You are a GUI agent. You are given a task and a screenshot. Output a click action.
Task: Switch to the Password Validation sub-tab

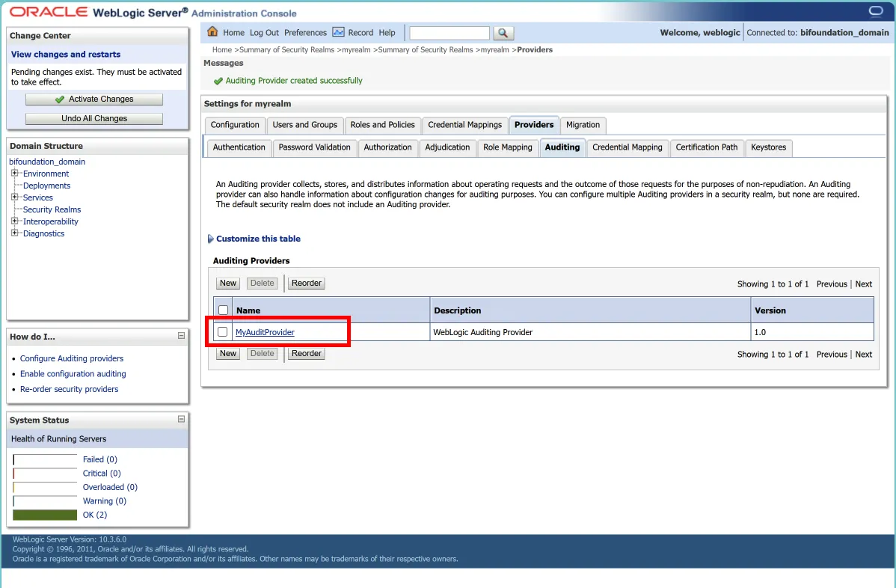314,147
